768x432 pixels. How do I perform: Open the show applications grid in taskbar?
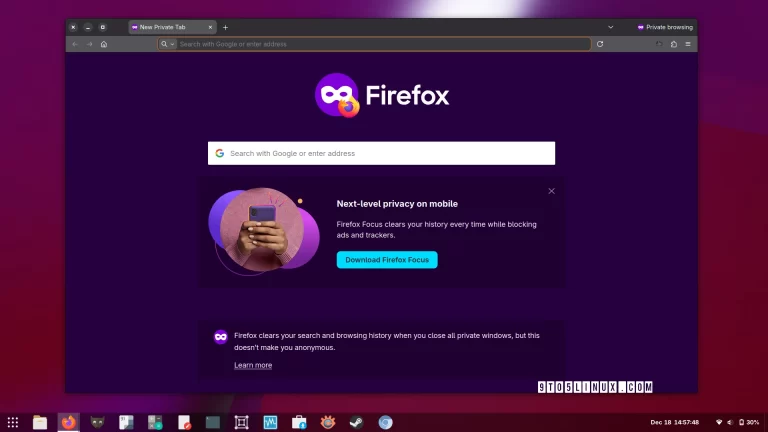13,422
